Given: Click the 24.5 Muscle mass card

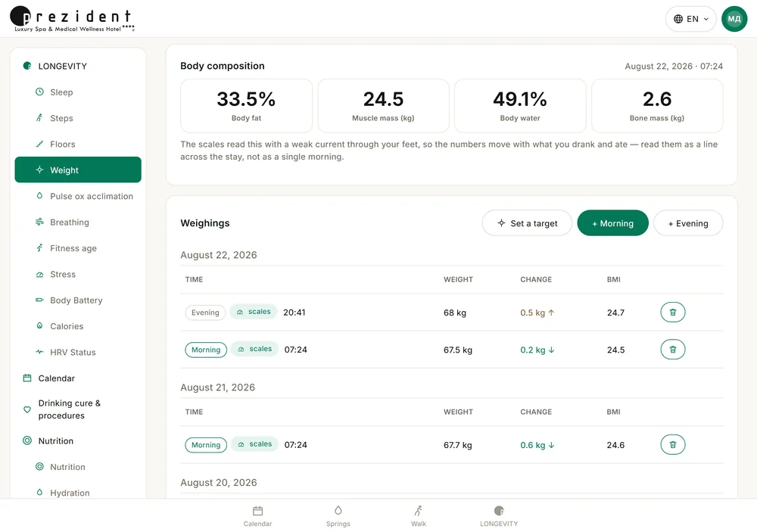Looking at the screenshot, I should [383, 106].
